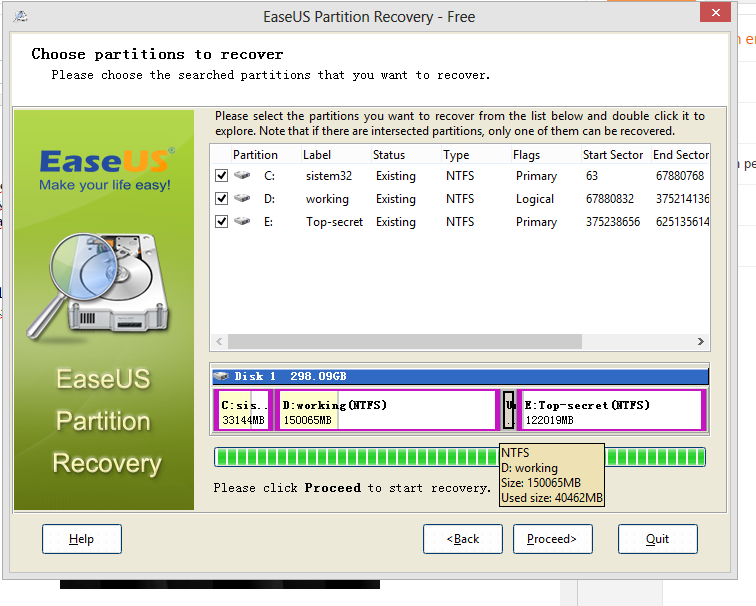Viewport: 756px width, 606px height.
Task: Click start sector value 67880832
Action: coord(610,199)
